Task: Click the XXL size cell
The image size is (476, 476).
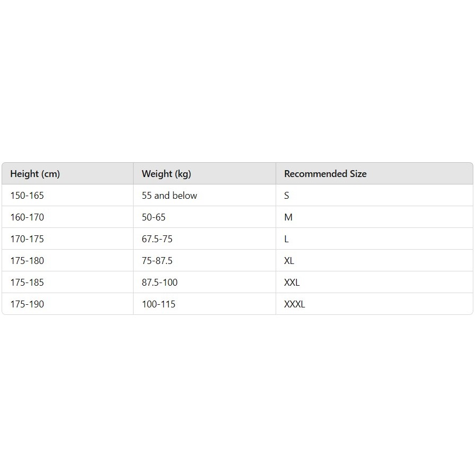Action: click(374, 282)
